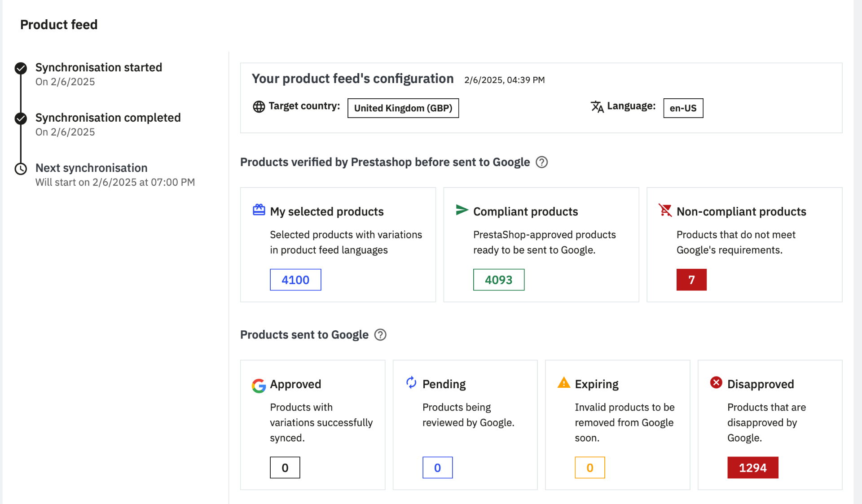The image size is (862, 504).
Task: Click help icon next to Products sent to Google
Action: [x=380, y=335]
